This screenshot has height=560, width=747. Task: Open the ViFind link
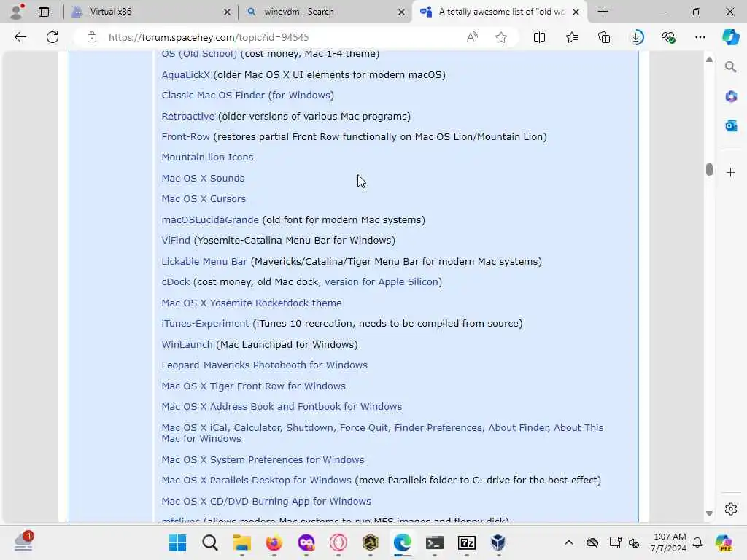pos(176,241)
